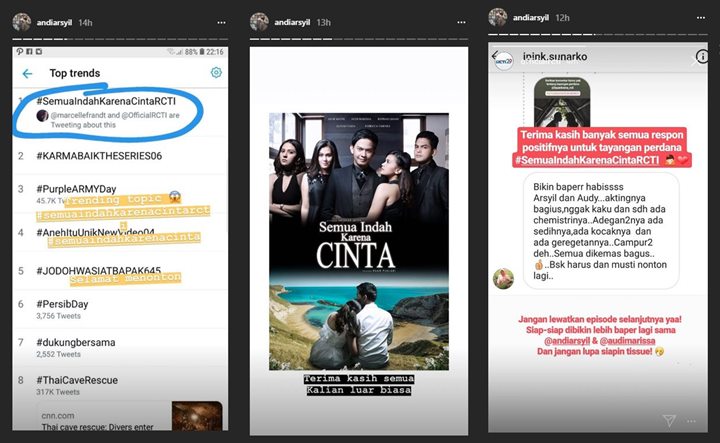Click the '317K Tweets' count
This screenshot has height=443, width=720.
(58, 392)
